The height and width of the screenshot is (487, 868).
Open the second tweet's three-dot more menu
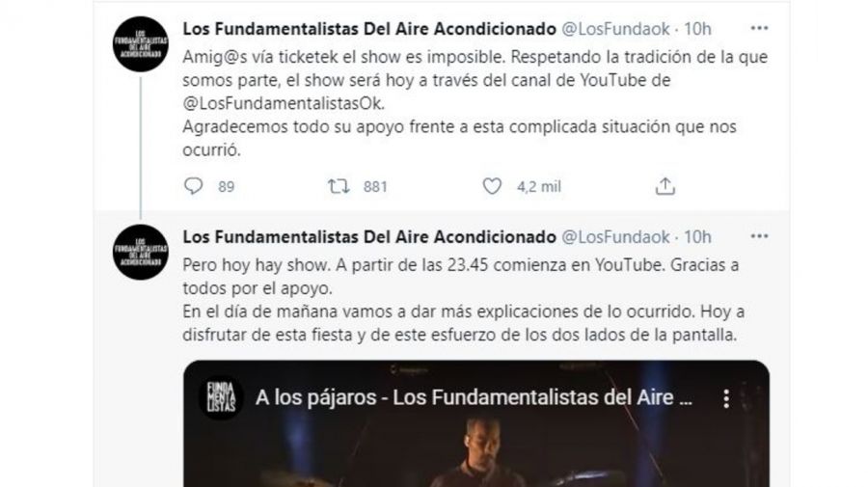[x=759, y=236]
